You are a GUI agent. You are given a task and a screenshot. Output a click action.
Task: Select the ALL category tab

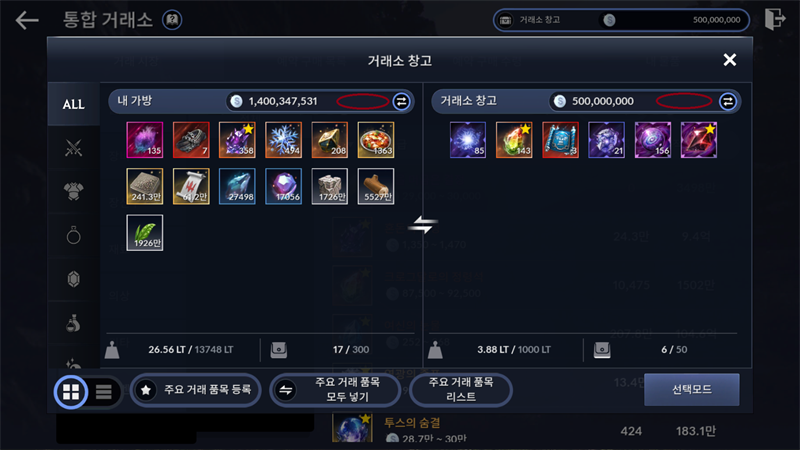point(73,104)
